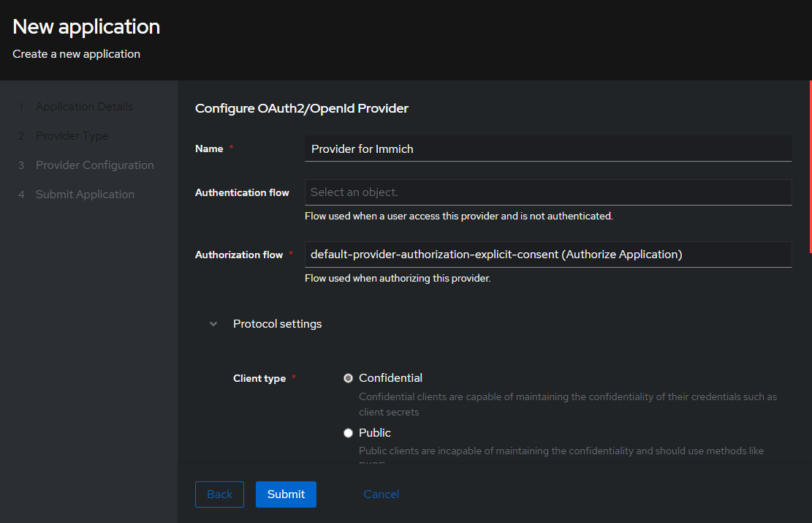
Task: Go back to the previous wizard step
Action: click(219, 494)
